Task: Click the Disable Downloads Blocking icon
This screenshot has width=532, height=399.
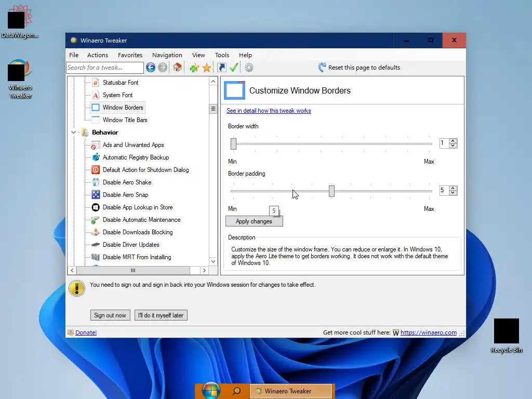Action: pos(96,232)
